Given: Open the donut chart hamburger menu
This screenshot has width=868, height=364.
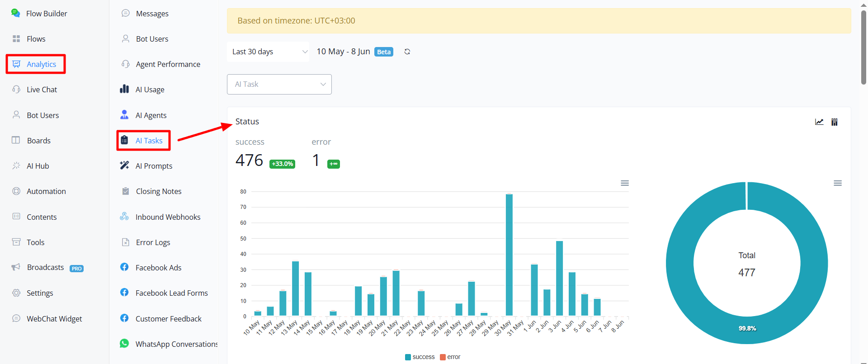Looking at the screenshot, I should pyautogui.click(x=838, y=183).
